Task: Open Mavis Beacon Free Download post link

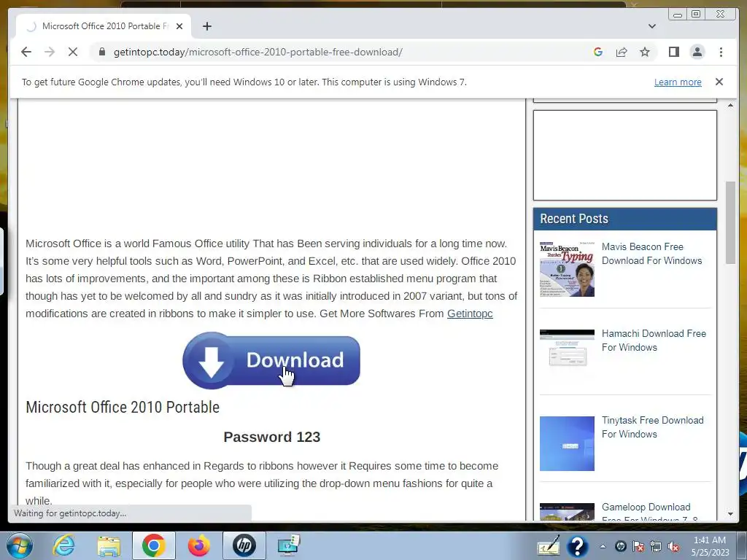Action: click(651, 253)
